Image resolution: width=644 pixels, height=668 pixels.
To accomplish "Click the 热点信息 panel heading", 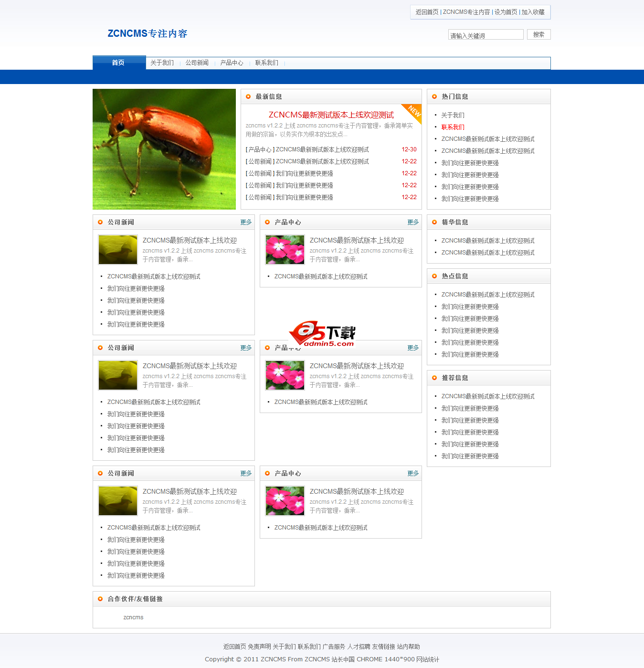I will click(455, 276).
